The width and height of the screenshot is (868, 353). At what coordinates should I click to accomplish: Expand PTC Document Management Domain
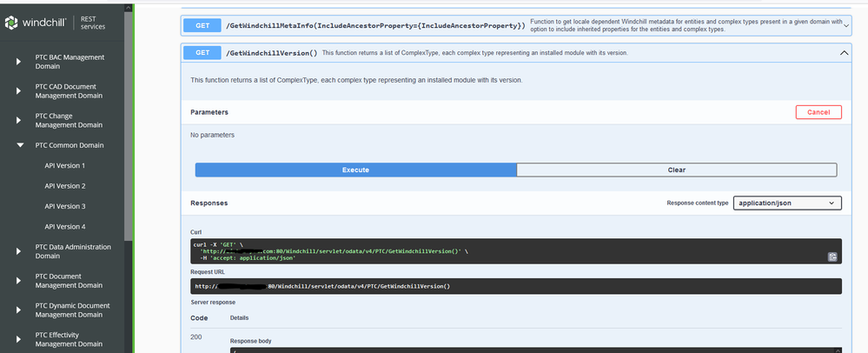pos(19,281)
